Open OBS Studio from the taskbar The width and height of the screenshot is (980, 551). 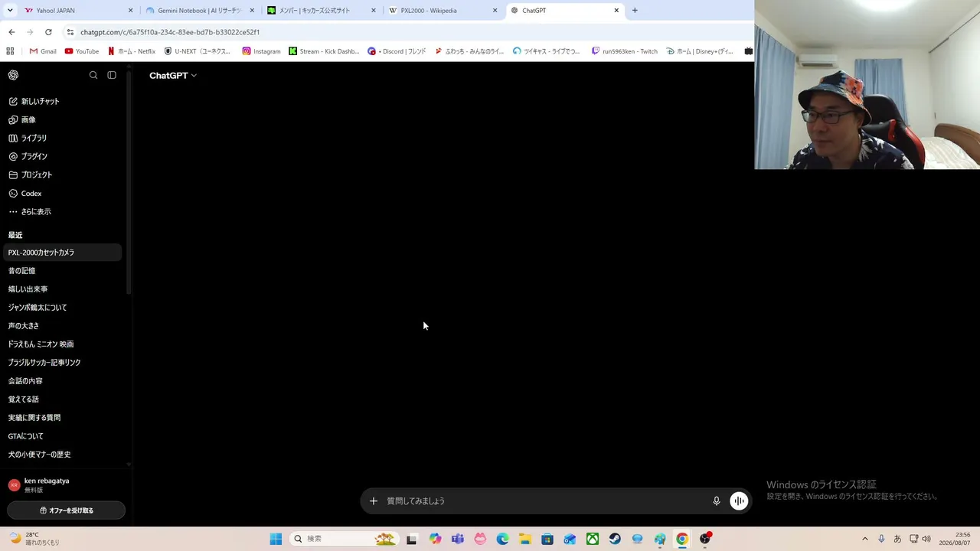coord(705,539)
